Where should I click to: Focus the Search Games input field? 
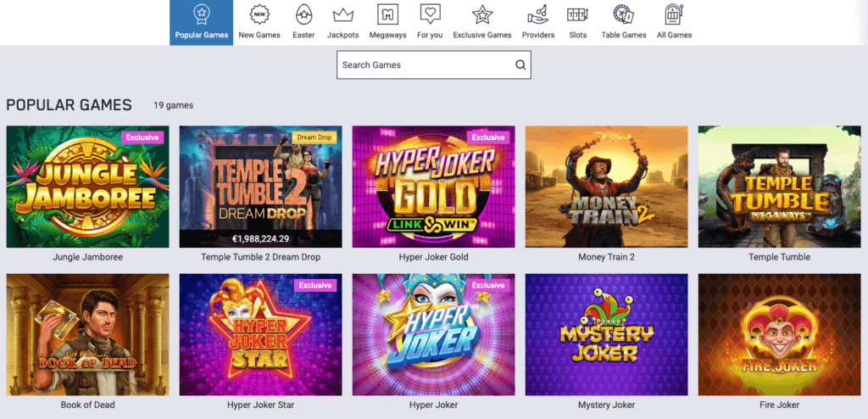433,64
